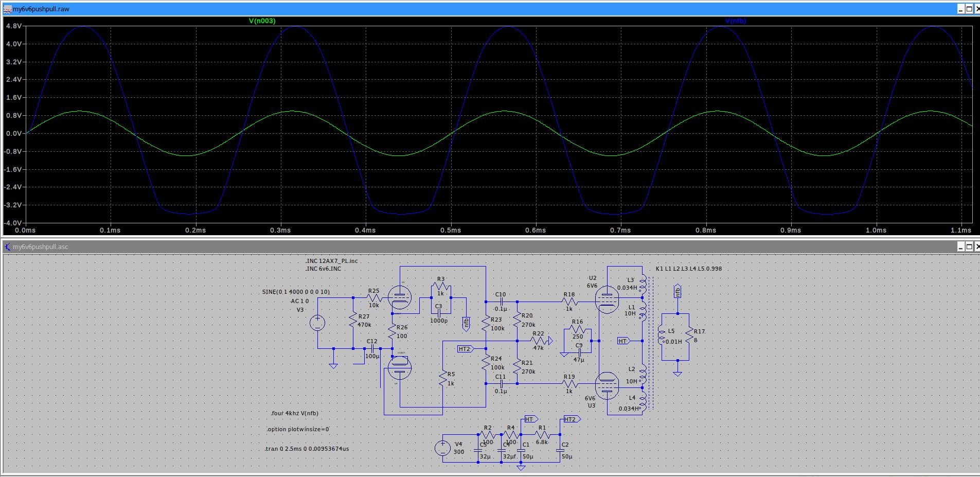The height and width of the screenshot is (477, 980).
Task: Select resistor R5 1k
Action: (442, 378)
